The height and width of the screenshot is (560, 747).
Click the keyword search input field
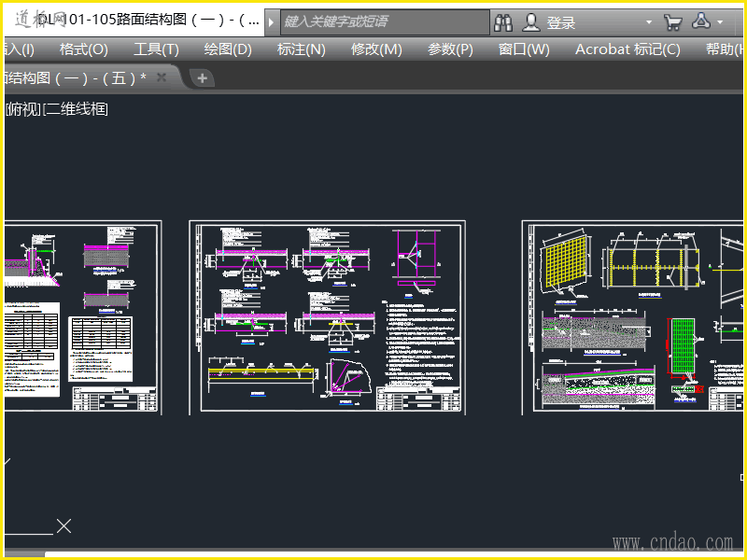point(385,21)
